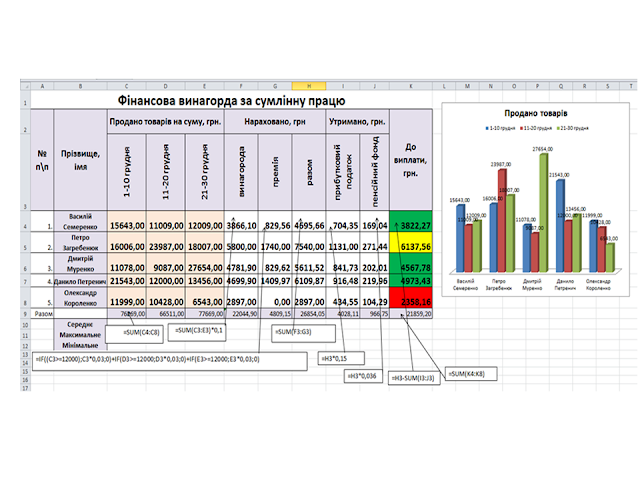
Task: Click table cell with value 23987,00
Action: pyautogui.click(x=165, y=242)
